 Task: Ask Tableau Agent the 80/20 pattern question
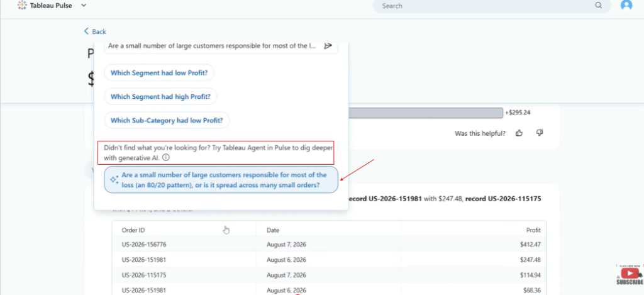tap(221, 179)
